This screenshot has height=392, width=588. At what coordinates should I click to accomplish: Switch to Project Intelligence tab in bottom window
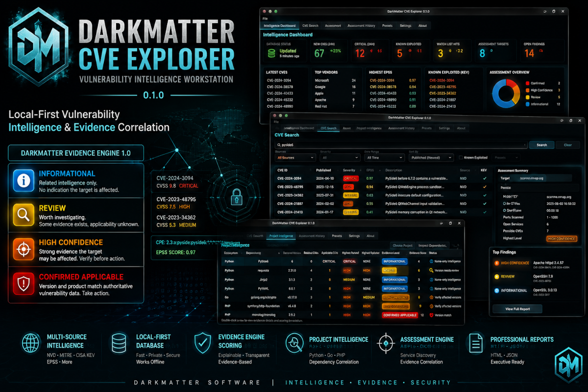click(x=280, y=236)
